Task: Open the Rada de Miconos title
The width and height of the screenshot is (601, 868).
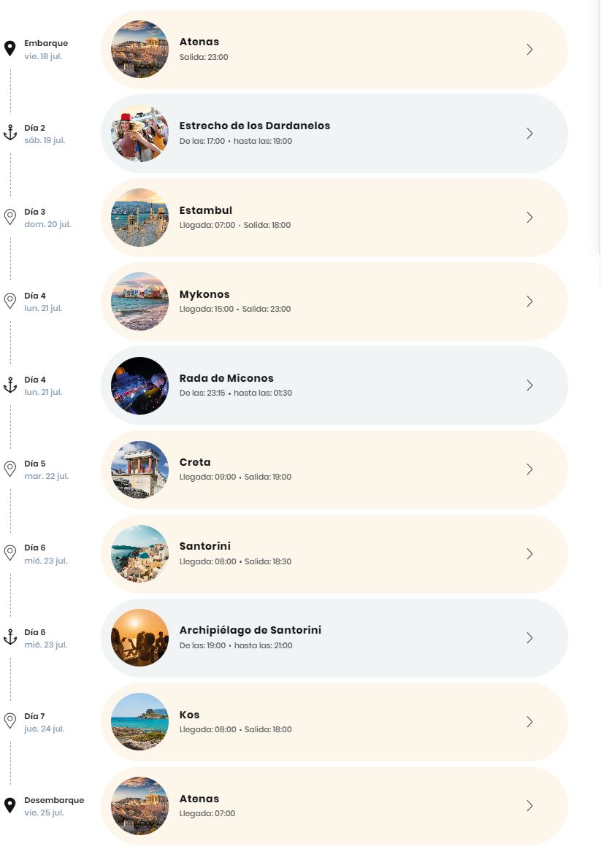Action: (226, 378)
